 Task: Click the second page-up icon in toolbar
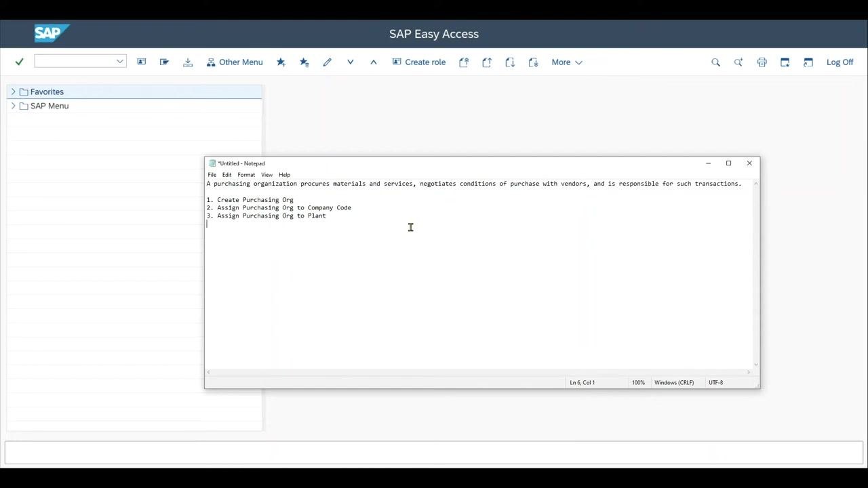[x=487, y=62]
